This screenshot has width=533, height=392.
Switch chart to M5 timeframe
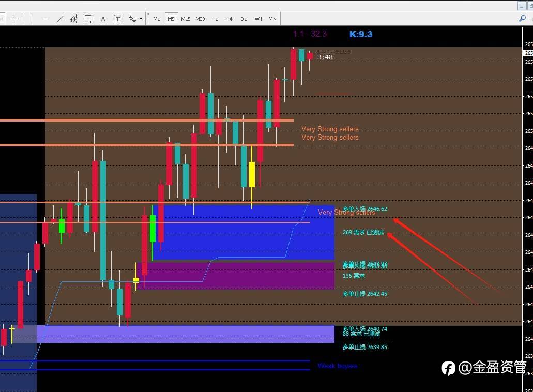coord(171,19)
